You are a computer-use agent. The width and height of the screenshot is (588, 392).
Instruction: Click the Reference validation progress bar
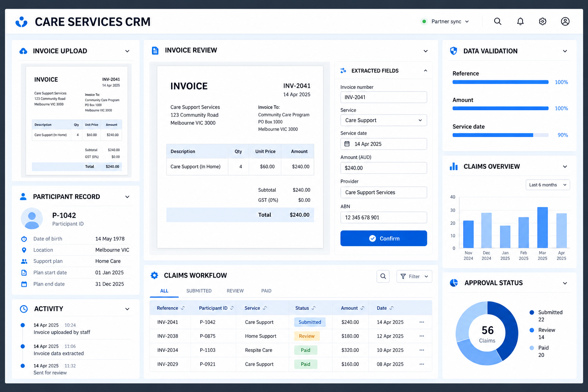tap(500, 82)
